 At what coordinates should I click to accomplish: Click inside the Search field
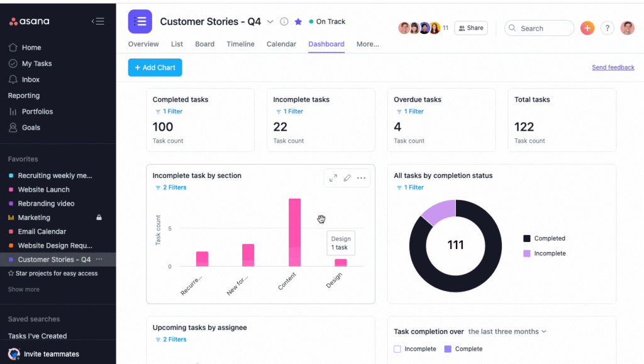[x=539, y=28]
